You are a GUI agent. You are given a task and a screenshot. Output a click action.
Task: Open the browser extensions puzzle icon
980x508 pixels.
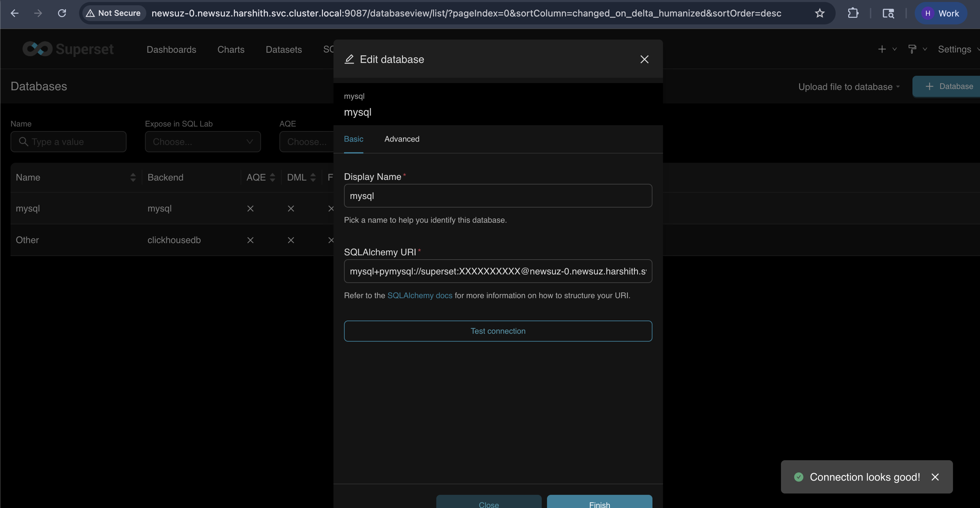pyautogui.click(x=853, y=13)
